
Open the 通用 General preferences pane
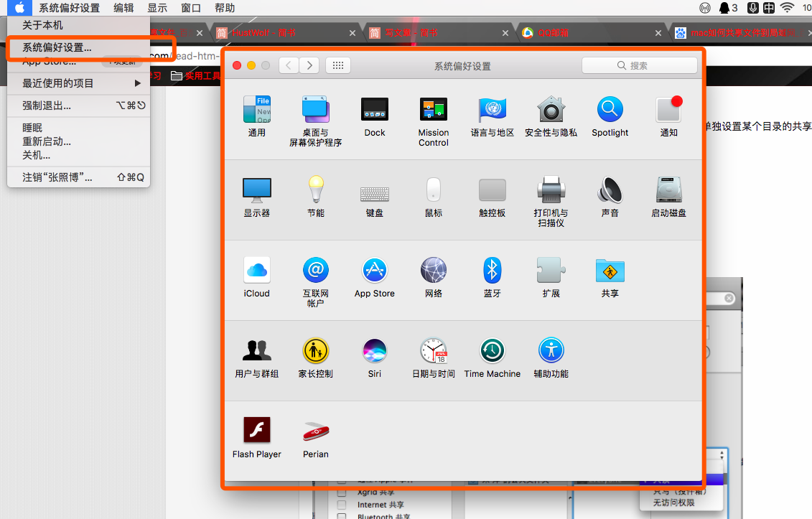click(x=257, y=116)
